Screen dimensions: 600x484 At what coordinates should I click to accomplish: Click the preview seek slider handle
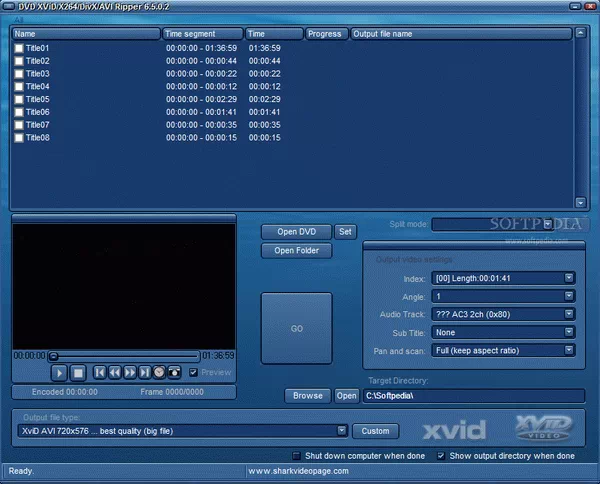coord(54,355)
